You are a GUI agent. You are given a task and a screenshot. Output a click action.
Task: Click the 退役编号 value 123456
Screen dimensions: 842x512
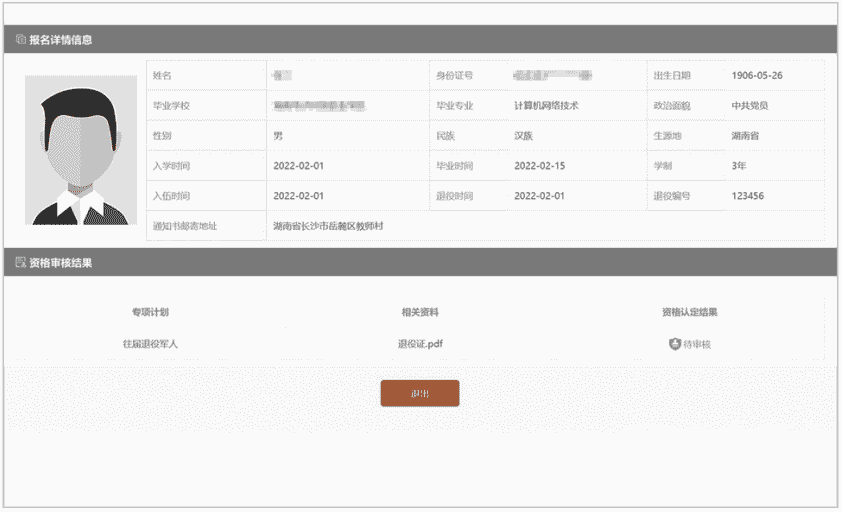(747, 196)
